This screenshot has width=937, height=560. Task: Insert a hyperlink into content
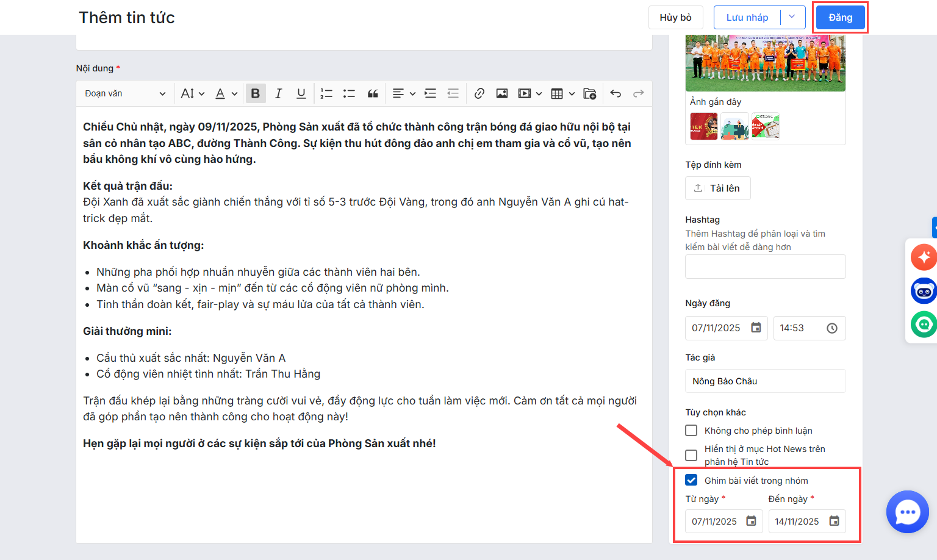tap(479, 93)
